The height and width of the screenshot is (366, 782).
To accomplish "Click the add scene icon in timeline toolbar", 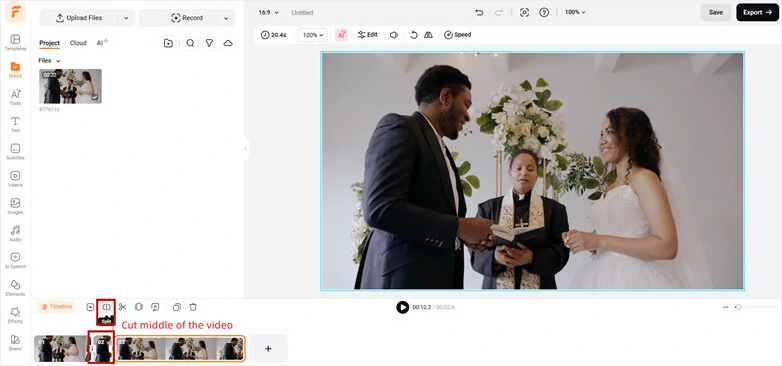I will pyautogui.click(x=90, y=307).
